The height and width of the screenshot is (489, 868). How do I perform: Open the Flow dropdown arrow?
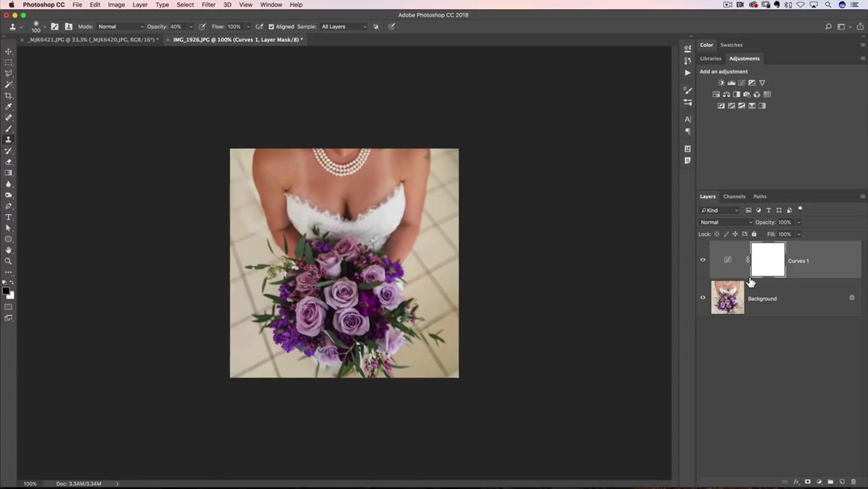coord(248,27)
